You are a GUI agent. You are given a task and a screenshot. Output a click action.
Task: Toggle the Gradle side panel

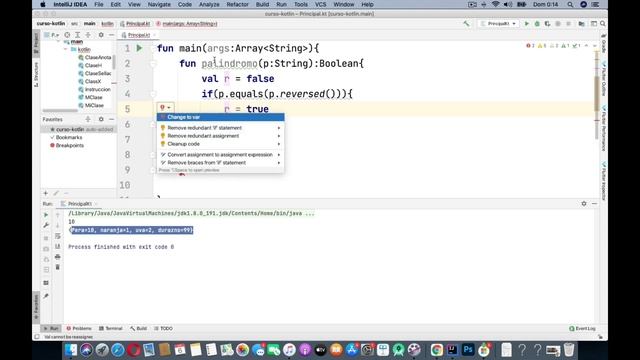coord(604,44)
